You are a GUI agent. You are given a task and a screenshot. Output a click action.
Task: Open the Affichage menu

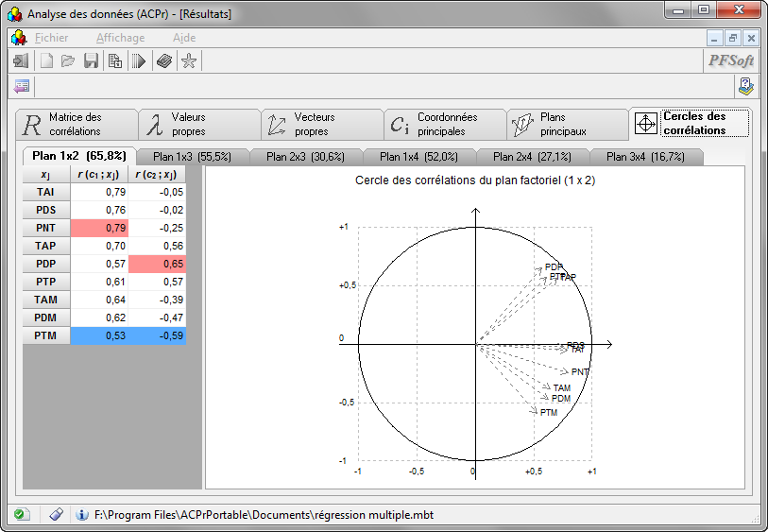click(120, 38)
